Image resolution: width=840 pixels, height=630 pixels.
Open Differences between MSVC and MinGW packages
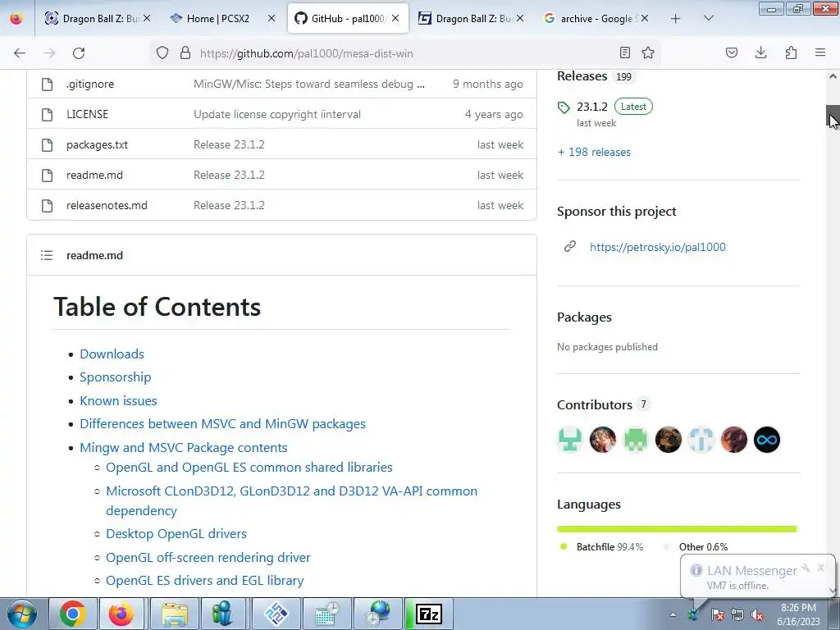223,424
